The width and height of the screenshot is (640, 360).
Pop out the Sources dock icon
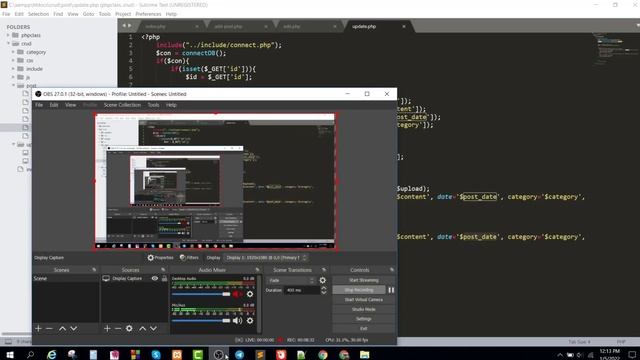pyautogui.click(x=163, y=270)
